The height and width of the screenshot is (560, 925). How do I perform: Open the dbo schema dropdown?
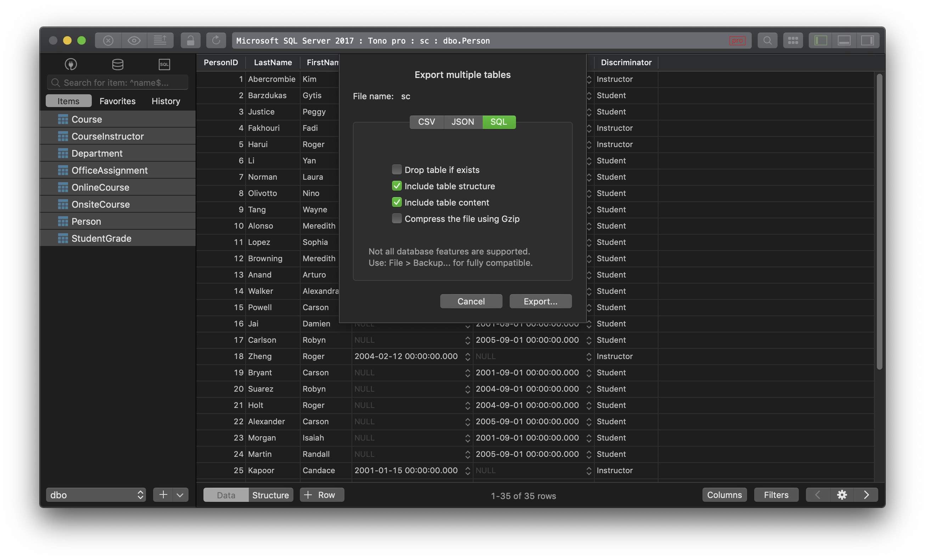96,495
